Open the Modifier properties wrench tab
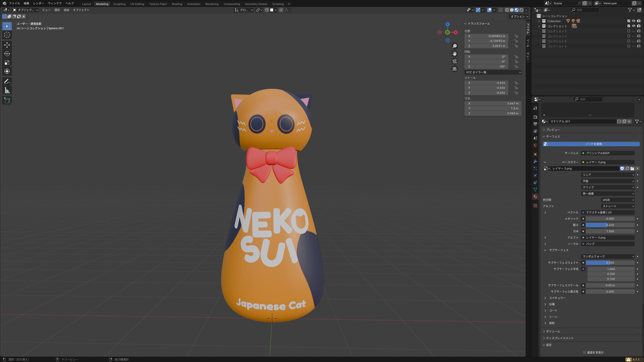 pos(535,161)
